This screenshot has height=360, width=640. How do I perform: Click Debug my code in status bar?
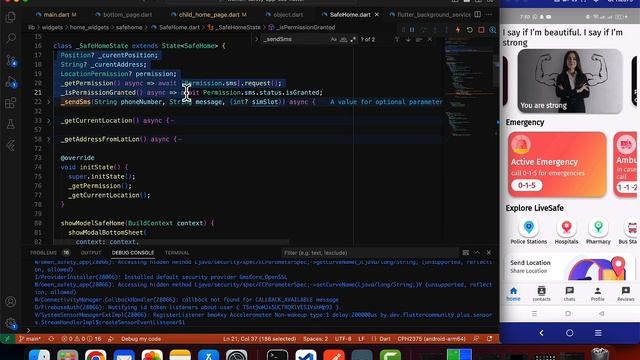[141, 339]
